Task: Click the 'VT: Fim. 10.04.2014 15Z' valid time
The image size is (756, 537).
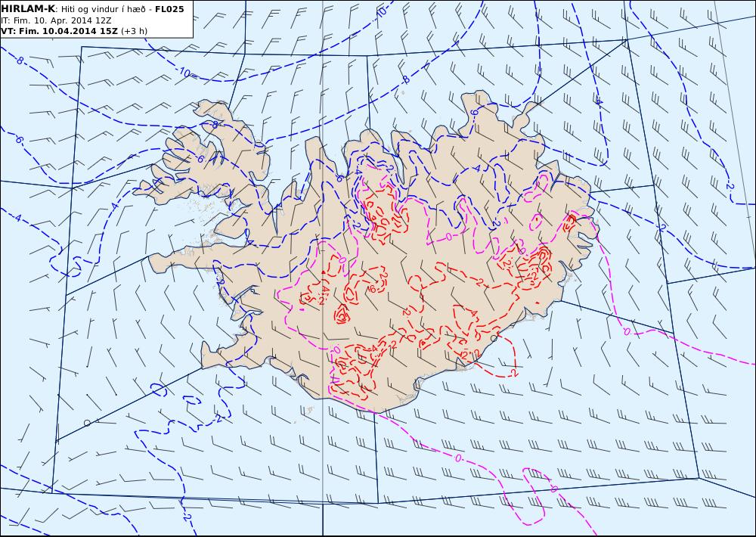Action: [x=59, y=31]
